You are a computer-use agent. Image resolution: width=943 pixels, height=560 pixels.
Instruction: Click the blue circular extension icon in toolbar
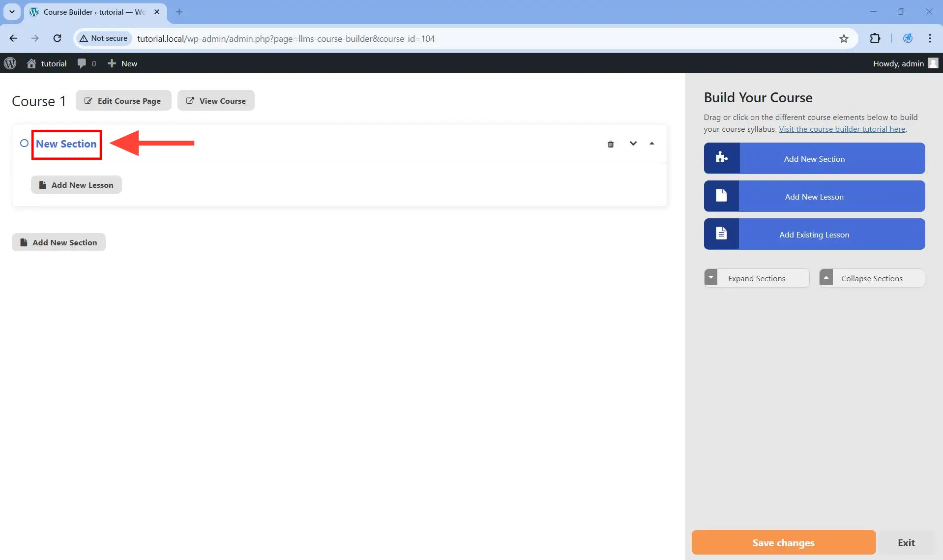pyautogui.click(x=908, y=38)
